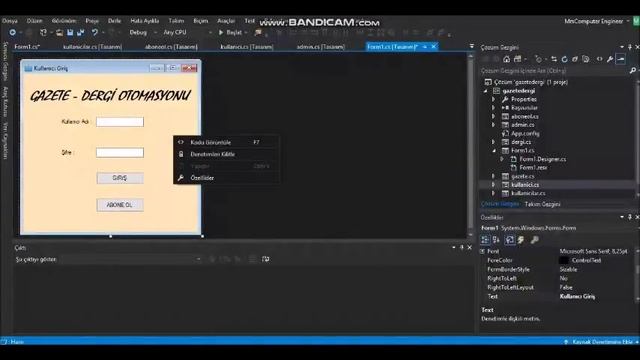Click Sync with Active Document arrows icon
The height and width of the screenshot is (360, 640).
pyautogui.click(x=554, y=59)
